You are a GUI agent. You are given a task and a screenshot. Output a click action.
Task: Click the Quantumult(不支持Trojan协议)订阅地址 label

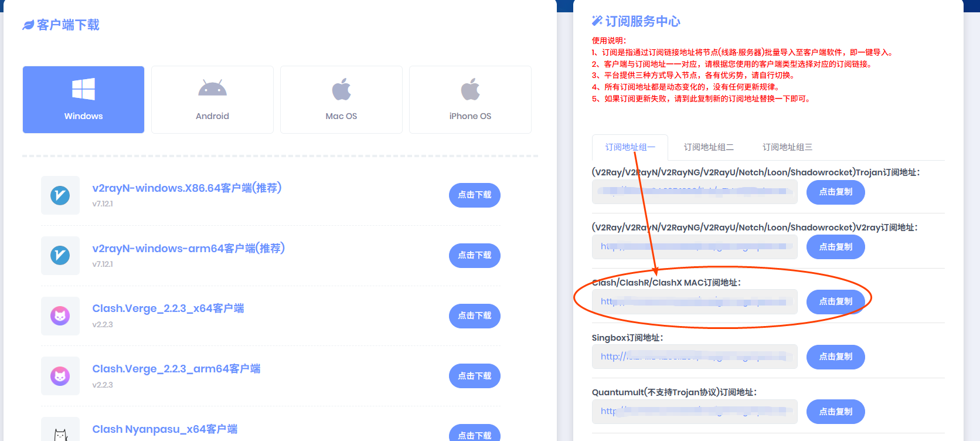tap(674, 392)
